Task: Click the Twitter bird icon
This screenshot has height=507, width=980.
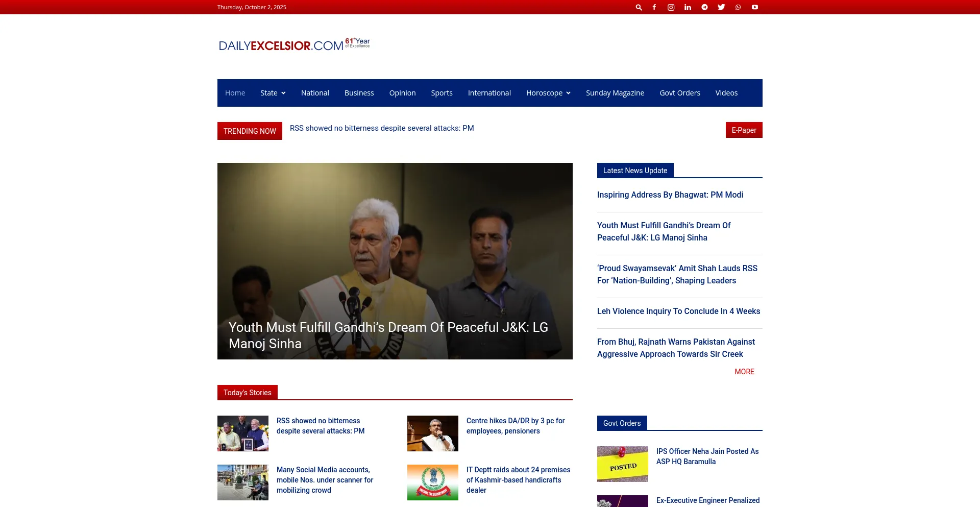Action: (x=721, y=7)
